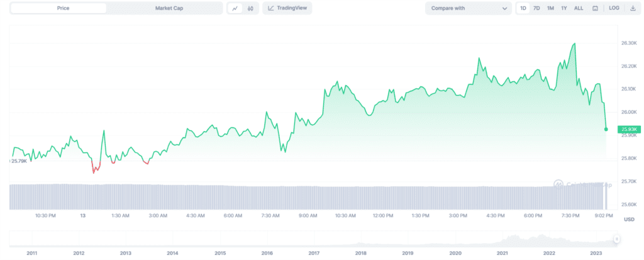Click the 12:00 PM time label
Viewport: 644px width, 260px height.
(x=383, y=215)
